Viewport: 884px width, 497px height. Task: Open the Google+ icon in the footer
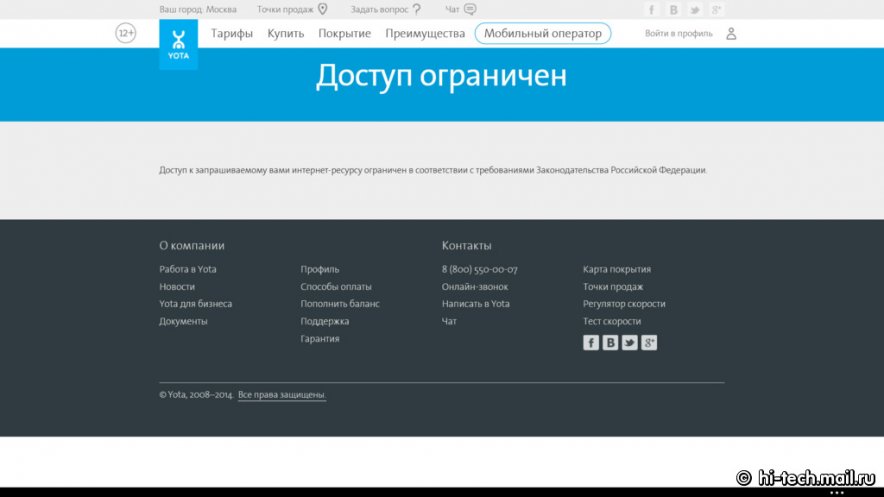coord(649,343)
